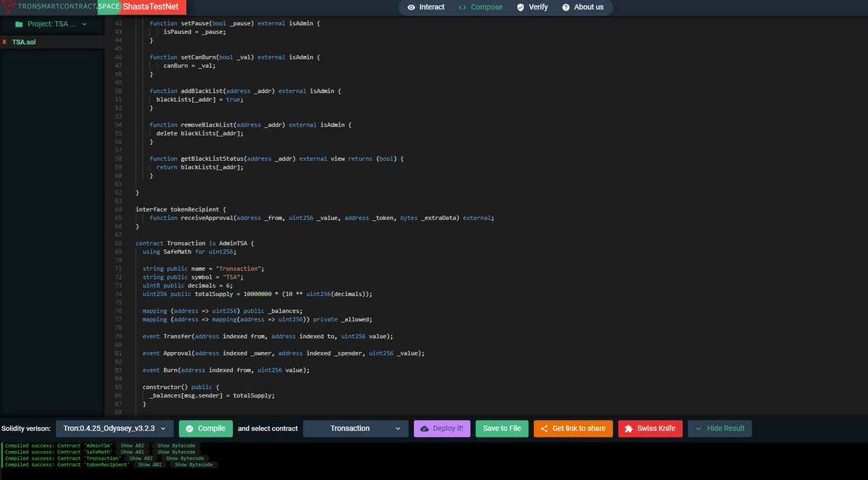Image resolution: width=868 pixels, height=480 pixels.
Task: Click the Save to File button
Action: click(x=502, y=429)
